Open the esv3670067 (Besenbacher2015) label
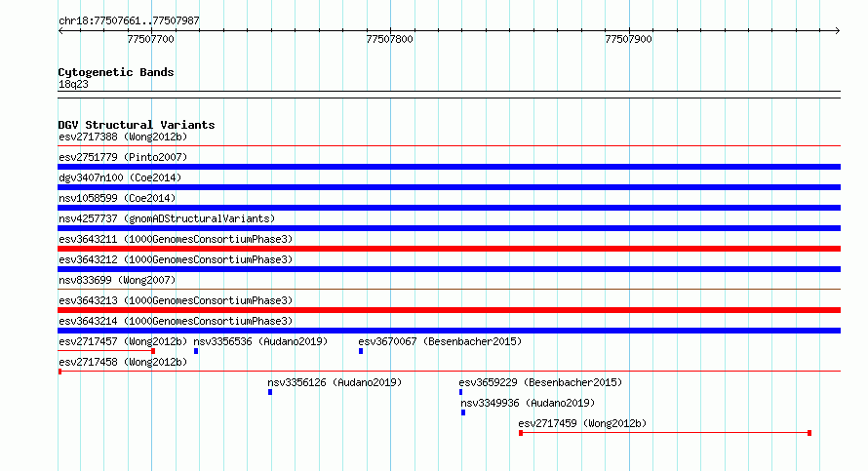 point(440,341)
